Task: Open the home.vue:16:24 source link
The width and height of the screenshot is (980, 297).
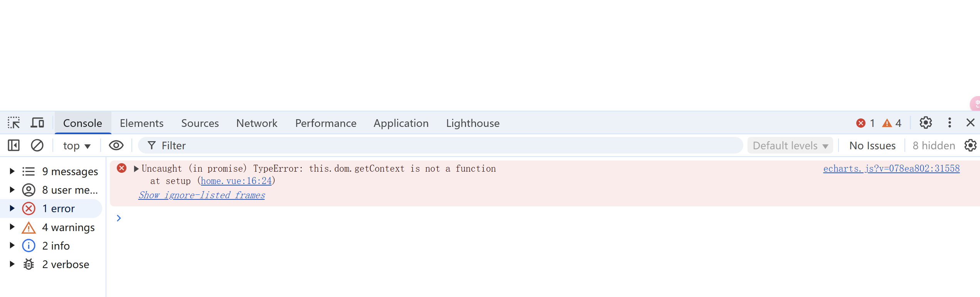Action: point(236,181)
